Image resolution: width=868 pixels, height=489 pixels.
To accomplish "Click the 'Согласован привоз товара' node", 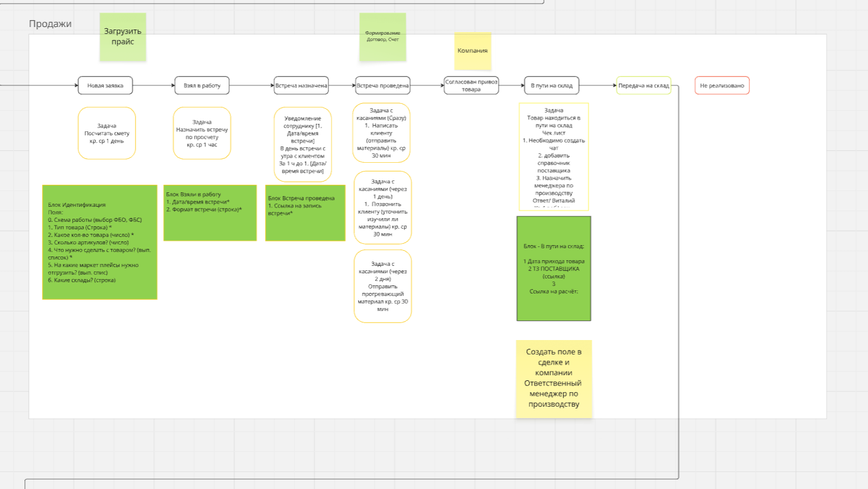I will click(x=471, y=85).
